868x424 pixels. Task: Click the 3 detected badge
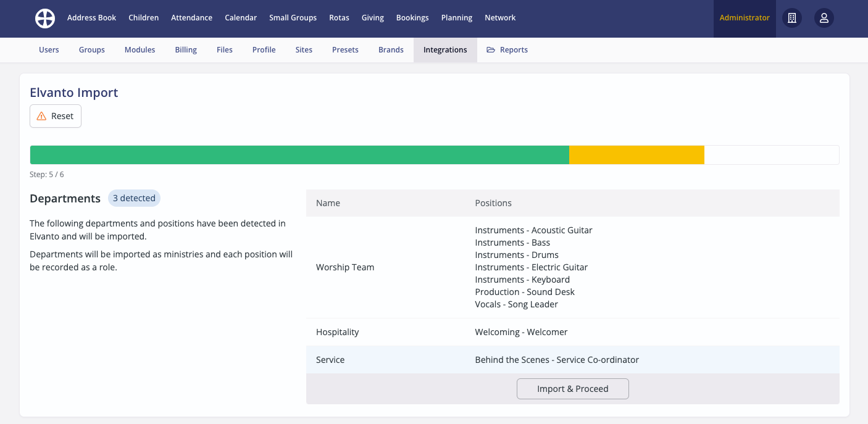(x=134, y=198)
